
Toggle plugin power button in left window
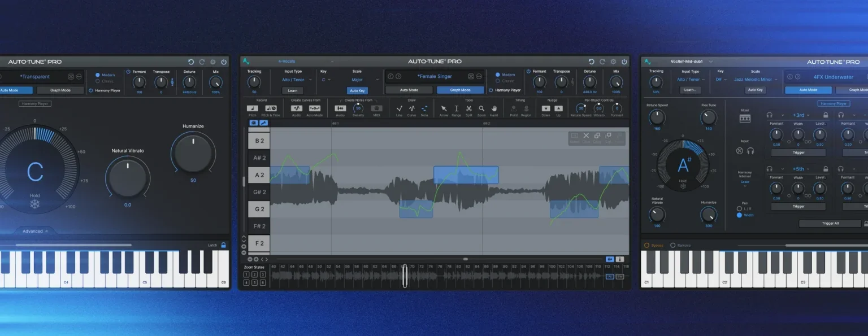pyautogui.click(x=224, y=62)
